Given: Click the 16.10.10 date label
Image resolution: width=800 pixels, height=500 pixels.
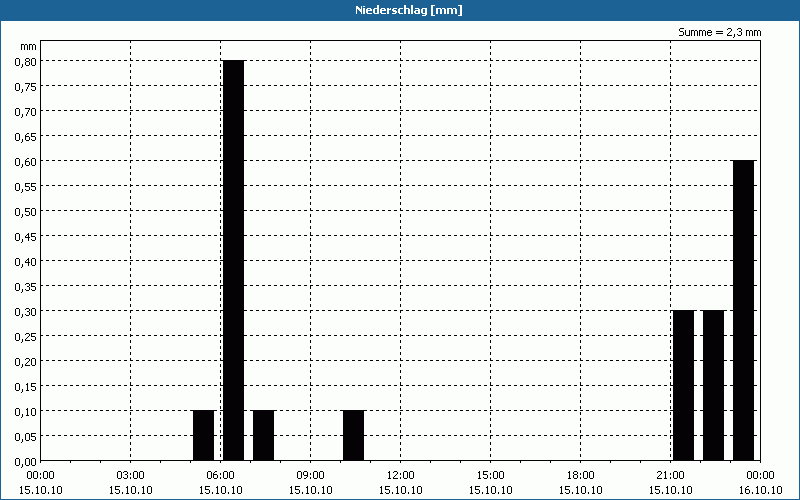Looking at the screenshot, I should [760, 490].
